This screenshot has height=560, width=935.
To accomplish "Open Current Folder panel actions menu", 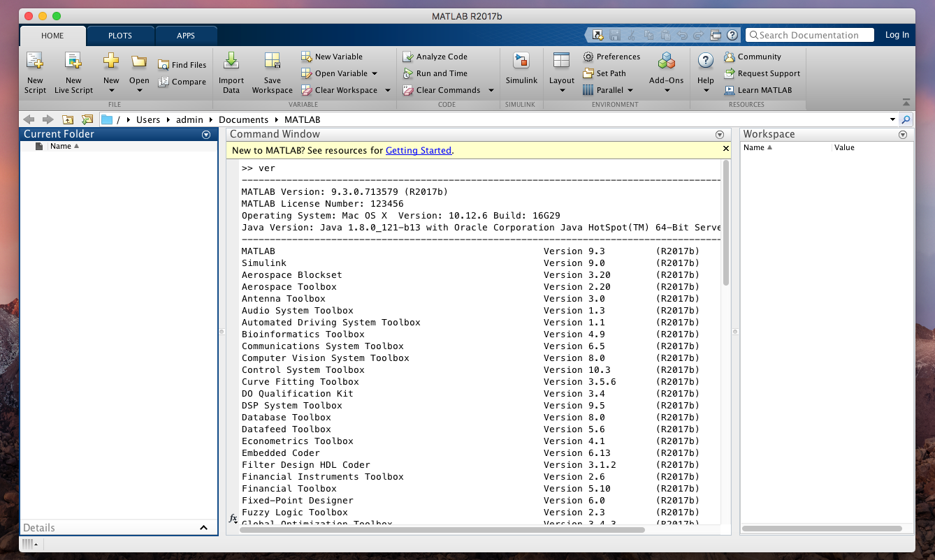I will point(206,135).
